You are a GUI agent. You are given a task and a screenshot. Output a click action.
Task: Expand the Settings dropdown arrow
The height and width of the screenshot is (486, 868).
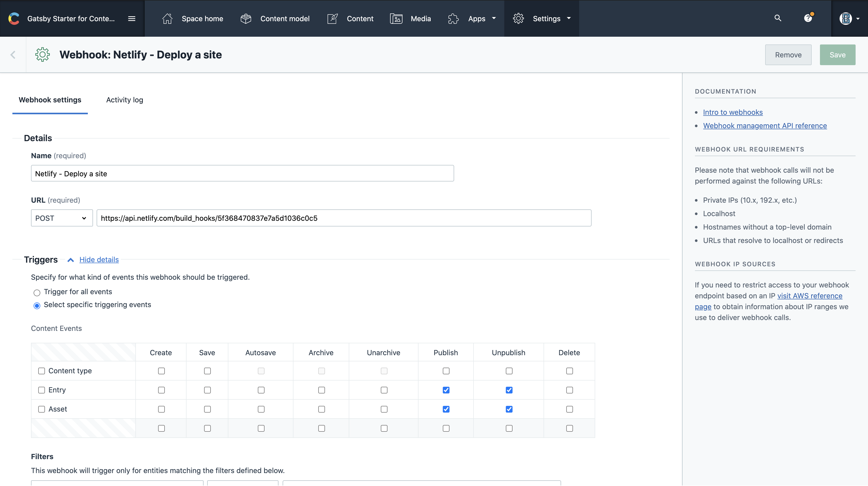569,18
